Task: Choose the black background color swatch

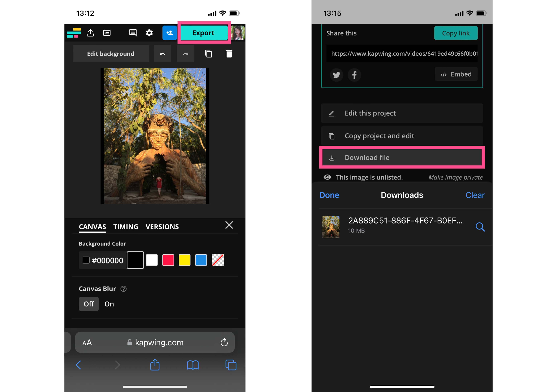Action: tap(135, 260)
